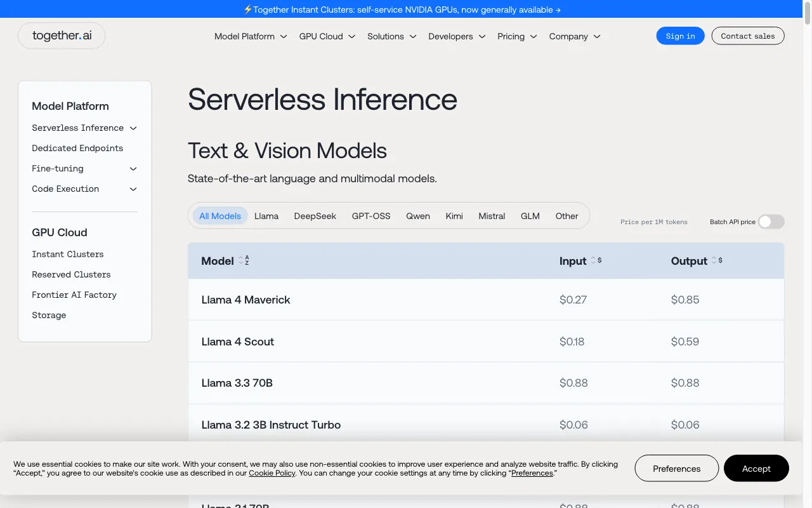
Task: Click the $0.18 input price cell
Action: (x=572, y=342)
